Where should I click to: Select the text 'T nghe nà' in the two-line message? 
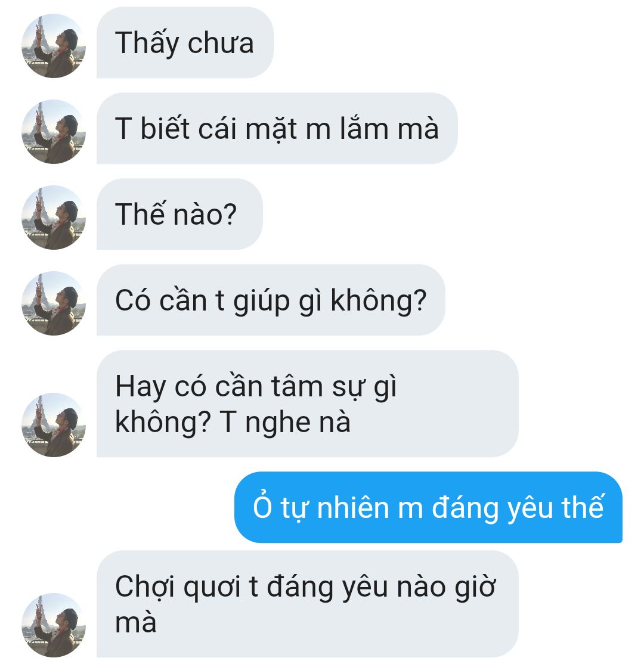point(285,423)
